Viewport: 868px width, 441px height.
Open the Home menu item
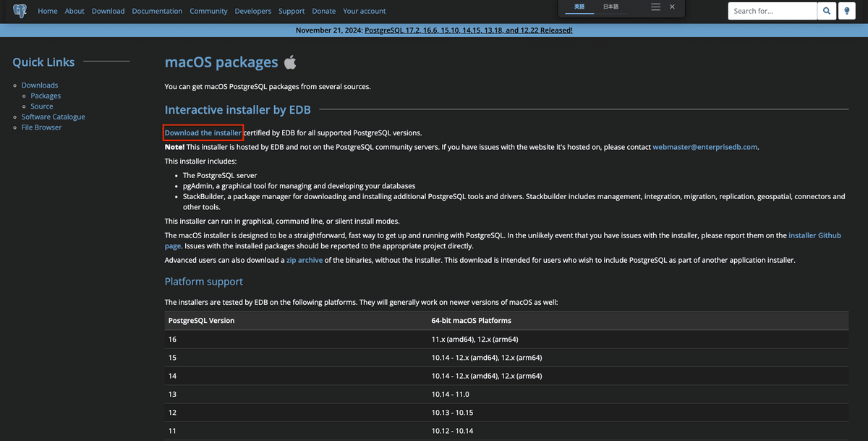[48, 11]
